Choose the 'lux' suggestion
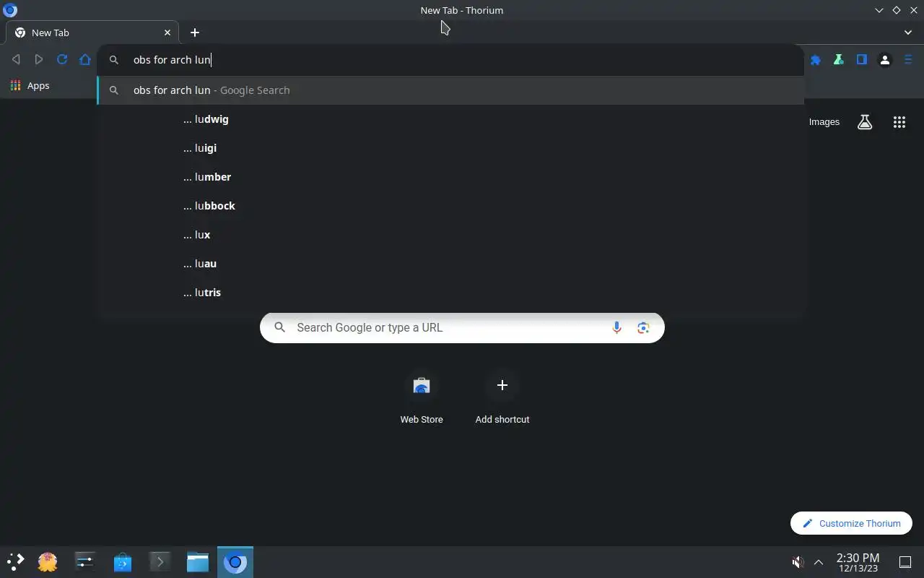The image size is (924, 578). (x=450, y=235)
